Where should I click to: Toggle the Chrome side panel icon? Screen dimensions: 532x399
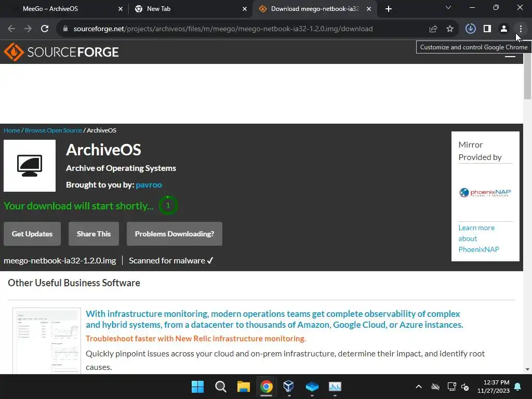click(487, 29)
